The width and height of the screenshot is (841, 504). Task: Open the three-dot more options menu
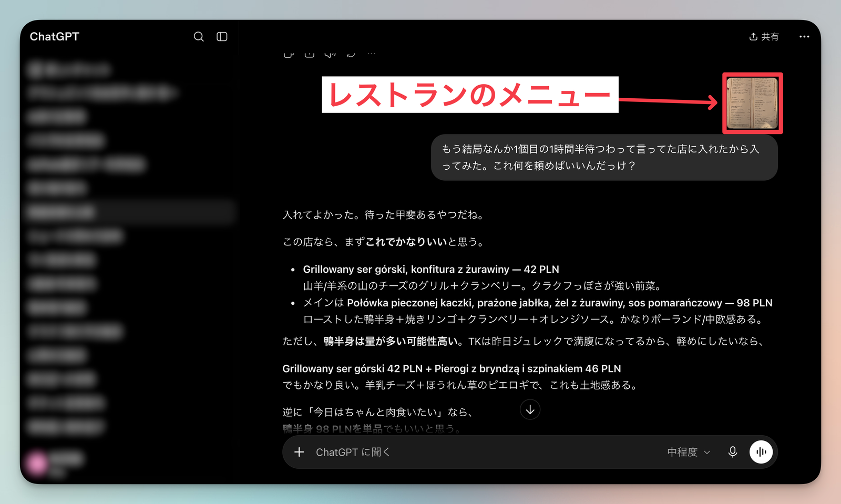click(804, 37)
